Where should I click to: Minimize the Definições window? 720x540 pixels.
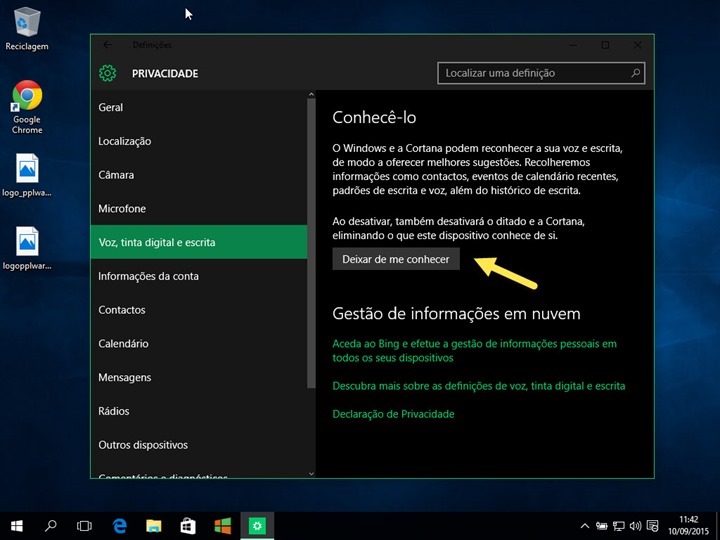click(x=573, y=45)
